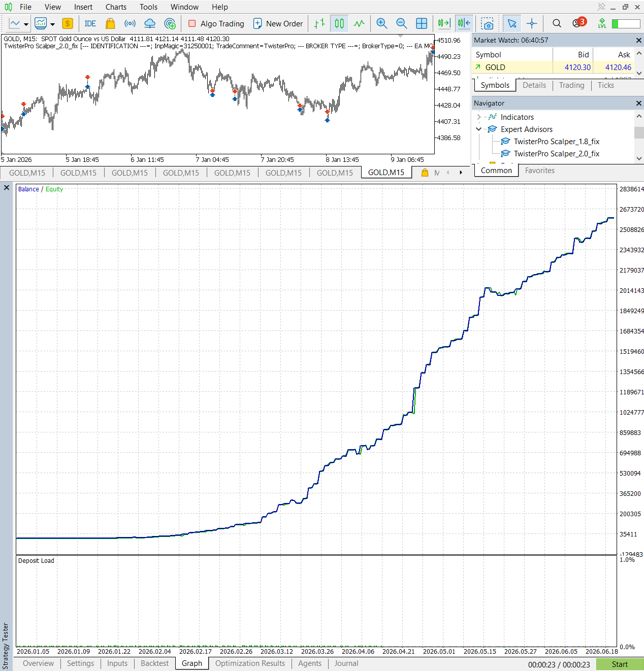The height and width of the screenshot is (671, 644).
Task: Open the search magnifier icon
Action: click(x=557, y=23)
